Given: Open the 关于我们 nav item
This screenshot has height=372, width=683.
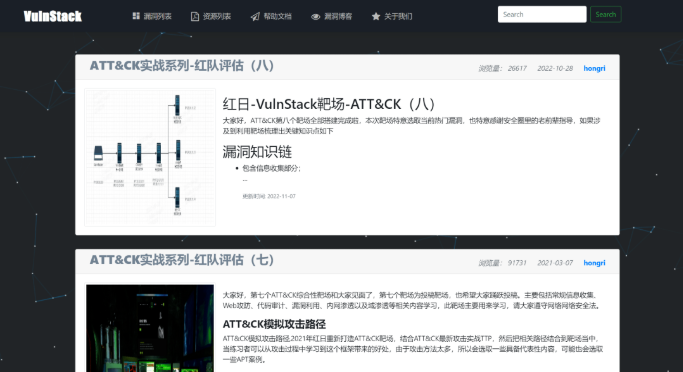Looking at the screenshot, I should 392,17.
